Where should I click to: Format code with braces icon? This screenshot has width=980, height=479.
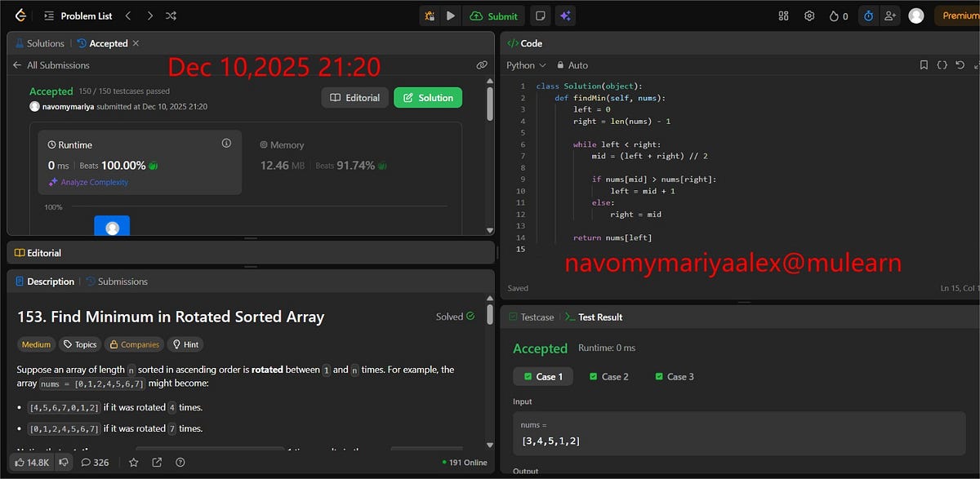(942, 65)
